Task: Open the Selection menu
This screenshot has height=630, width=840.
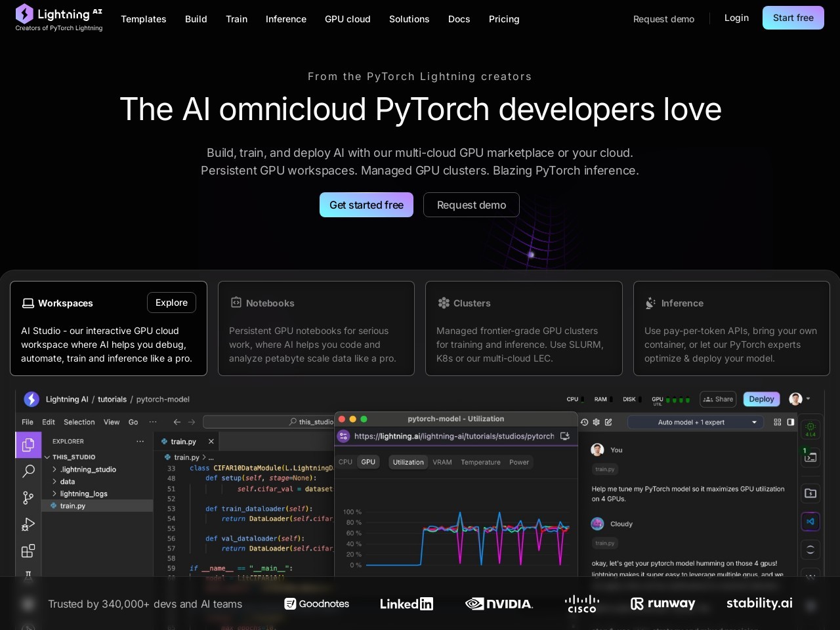Action: click(79, 422)
